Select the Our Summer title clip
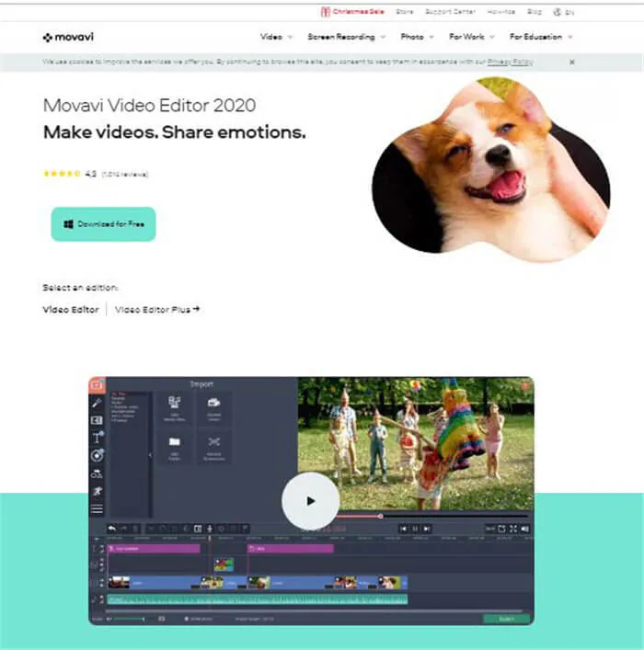644x650 pixels. coord(154,549)
